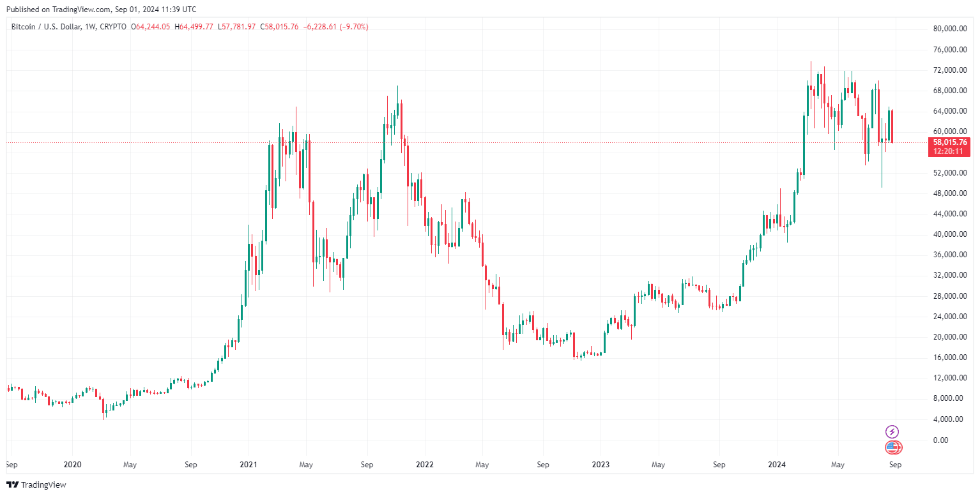This screenshot has height=496, width=980.
Task: Click the 2021 time axis label
Action: pyautogui.click(x=248, y=465)
